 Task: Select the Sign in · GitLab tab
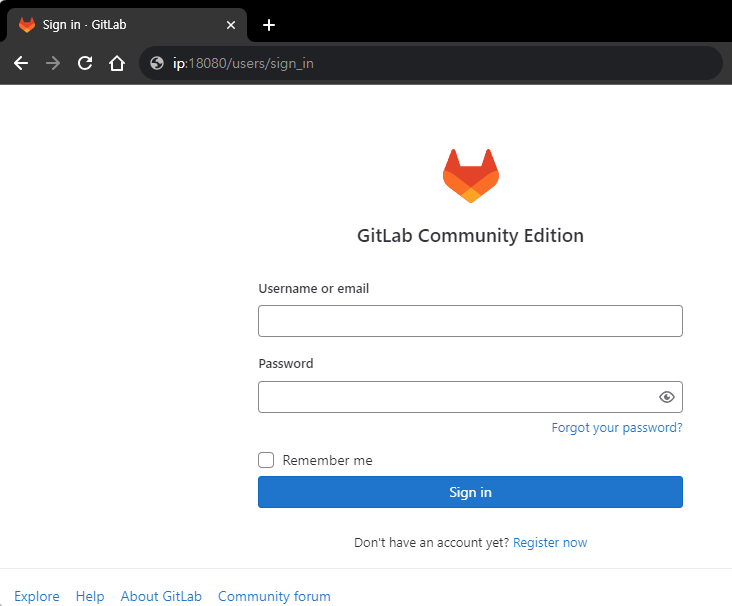(x=126, y=25)
